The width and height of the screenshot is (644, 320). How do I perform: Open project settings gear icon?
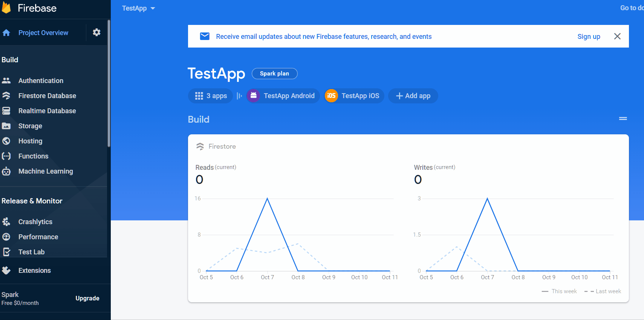96,32
